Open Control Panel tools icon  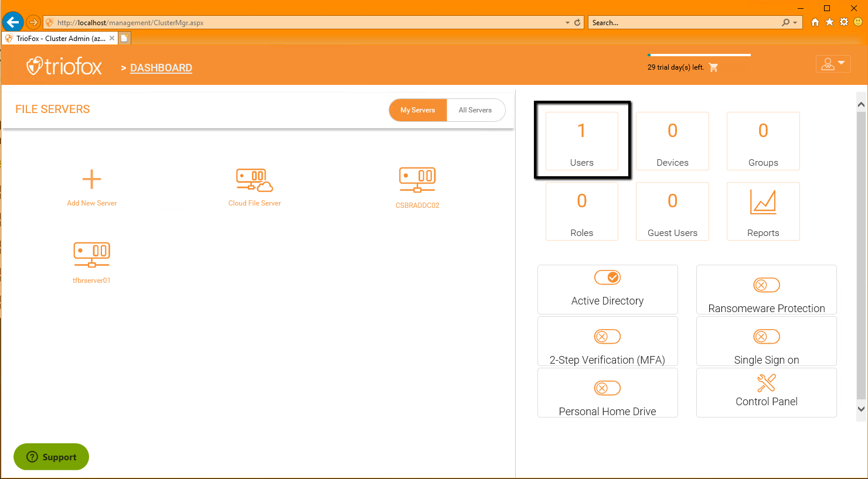pos(766,383)
